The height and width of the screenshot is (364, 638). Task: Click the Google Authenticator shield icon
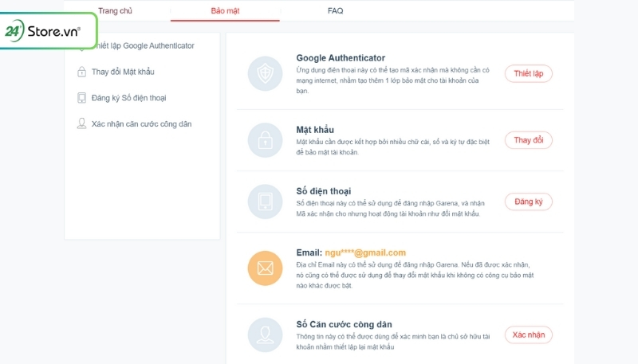point(263,73)
